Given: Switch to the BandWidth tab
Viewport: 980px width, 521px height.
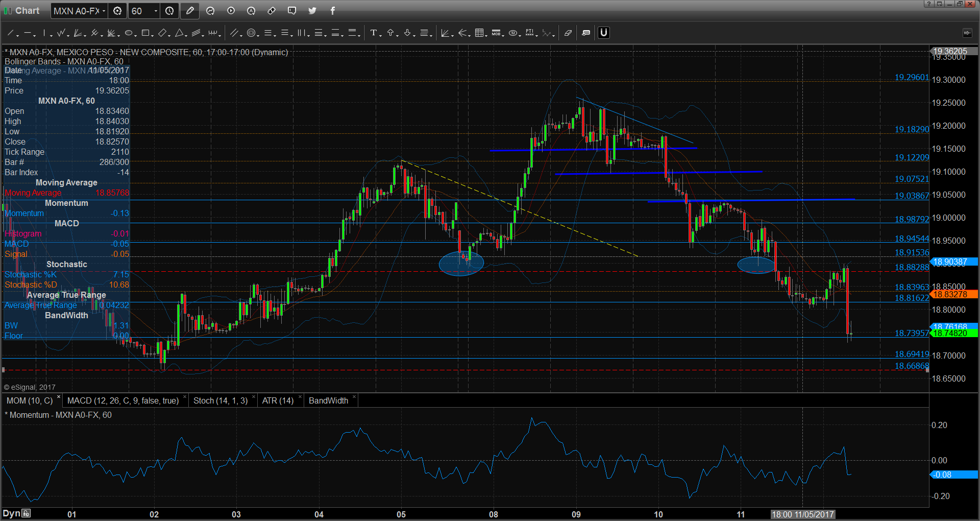Looking at the screenshot, I should [x=328, y=401].
